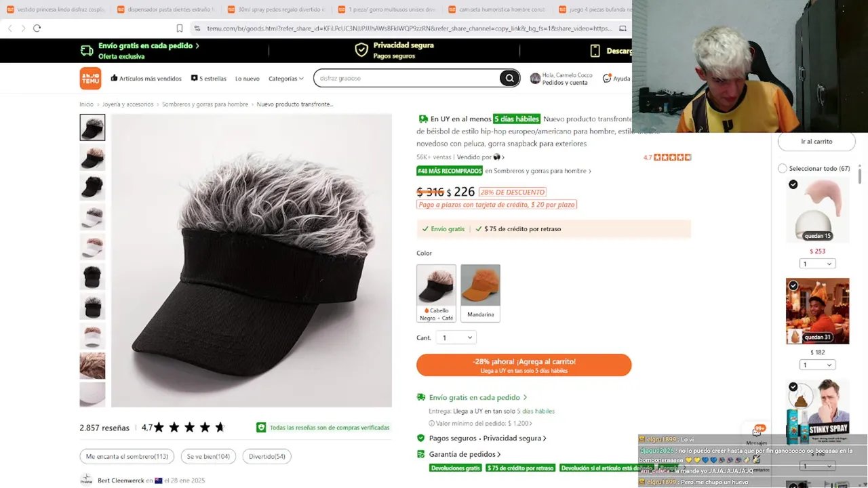Image resolution: width=868 pixels, height=488 pixels.
Task: Select the Mandarina color swatch
Action: [480, 293]
